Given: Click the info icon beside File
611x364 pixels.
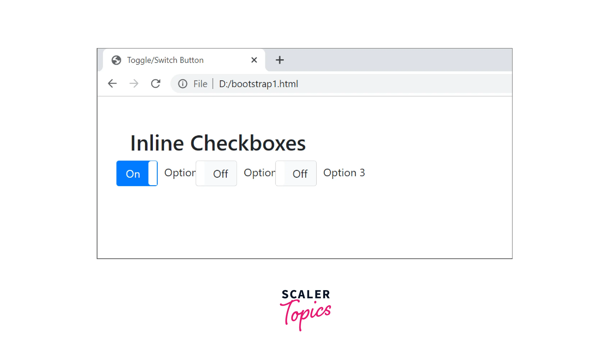Looking at the screenshot, I should 183,84.
